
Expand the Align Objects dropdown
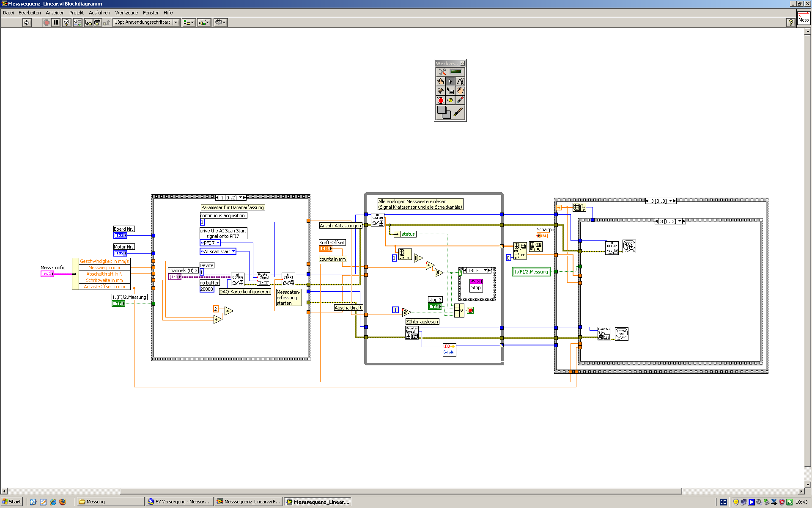pos(189,22)
